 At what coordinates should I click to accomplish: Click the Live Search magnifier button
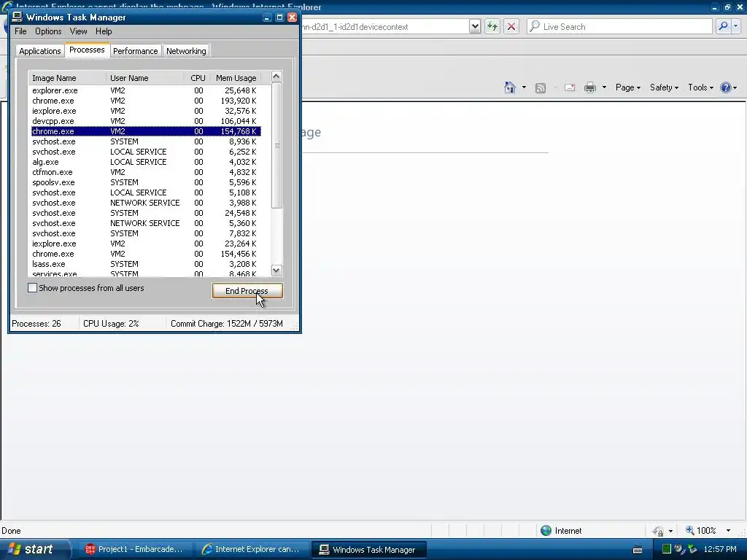pyautogui.click(x=723, y=27)
